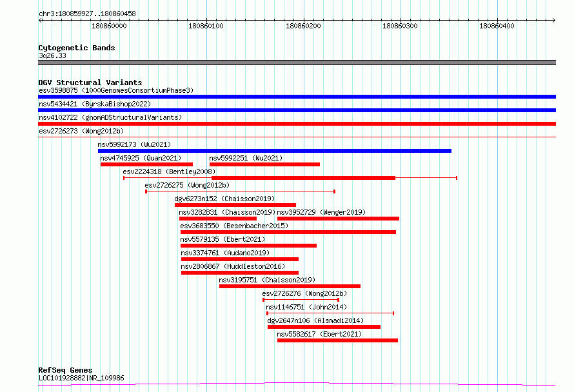This screenshot has height=392, width=574.
Task: Select dgv2647n106 (Alsmadi2014) label
Action: [x=315, y=320]
